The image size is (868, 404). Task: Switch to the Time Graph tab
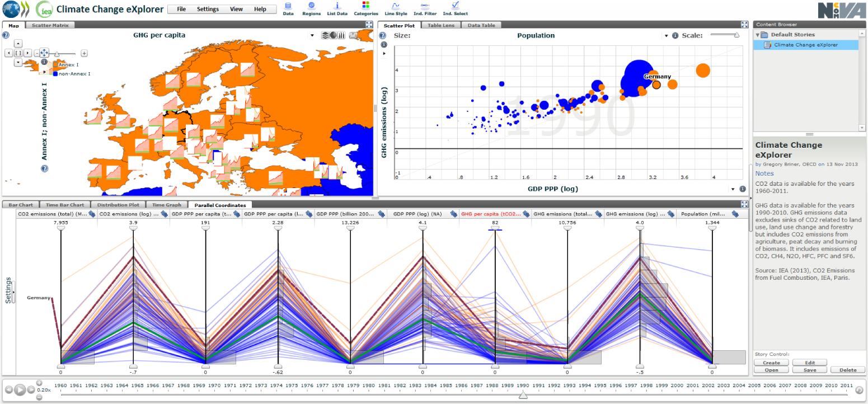pos(166,205)
